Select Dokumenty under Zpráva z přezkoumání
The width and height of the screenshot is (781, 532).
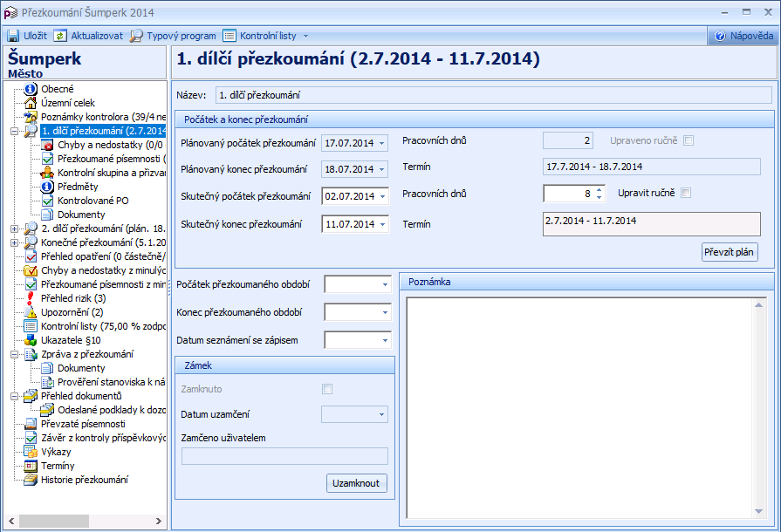(81, 368)
